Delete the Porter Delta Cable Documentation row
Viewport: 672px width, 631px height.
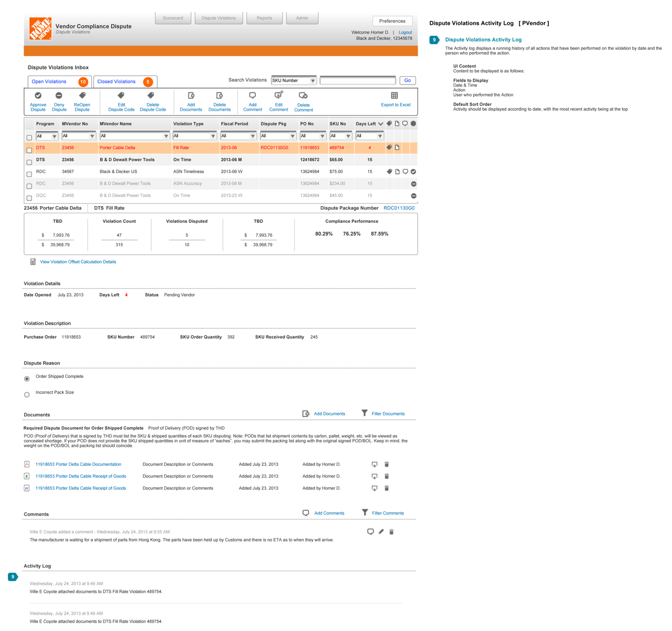click(386, 464)
